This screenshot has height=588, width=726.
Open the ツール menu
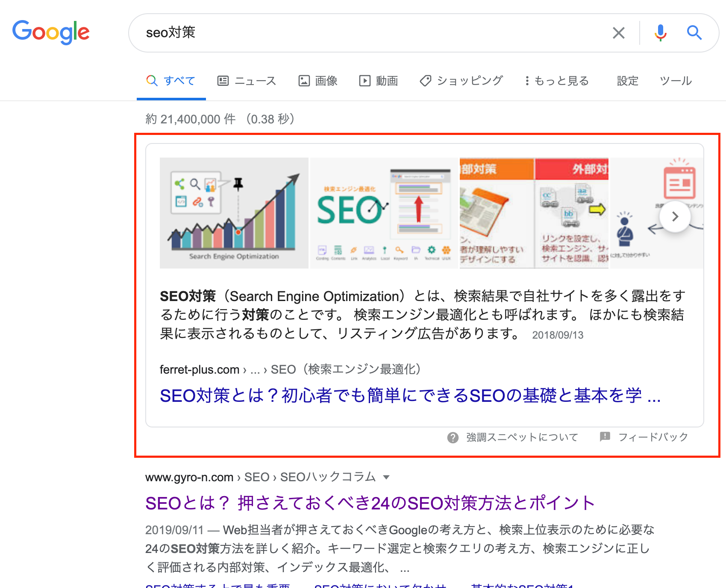coord(675,81)
